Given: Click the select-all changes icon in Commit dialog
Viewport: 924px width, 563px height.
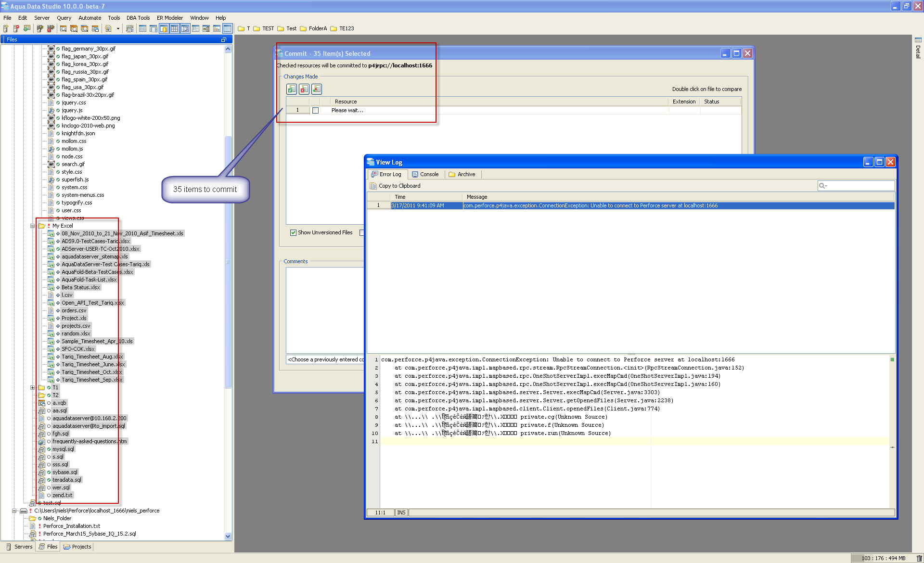Looking at the screenshot, I should point(292,89).
